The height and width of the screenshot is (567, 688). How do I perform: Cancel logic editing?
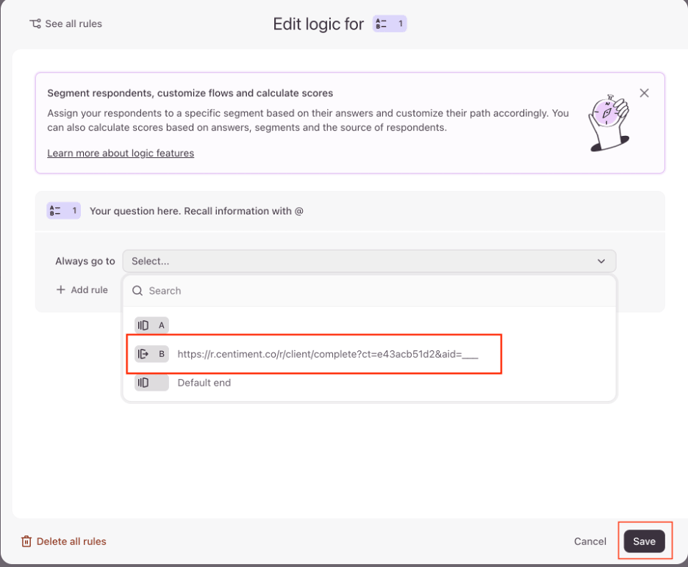coord(590,542)
